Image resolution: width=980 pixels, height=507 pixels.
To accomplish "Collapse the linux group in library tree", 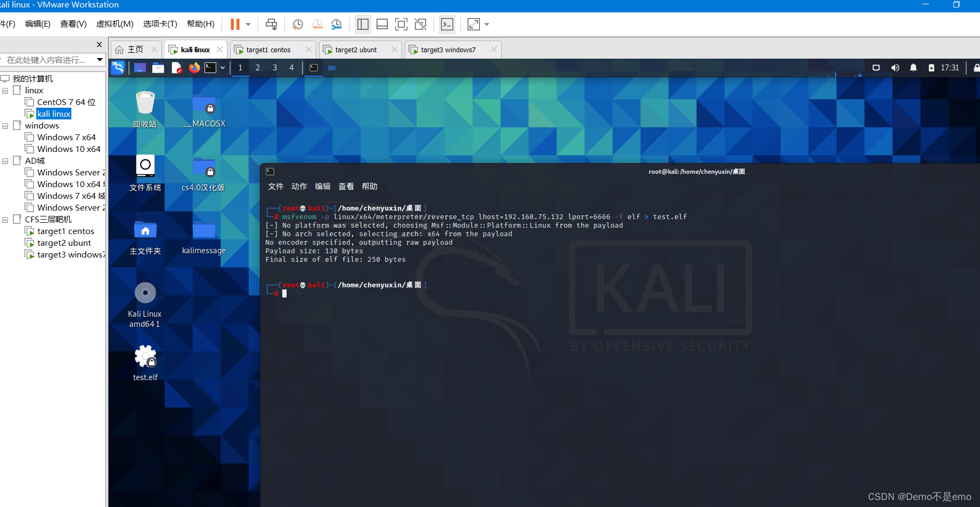I will tap(5, 91).
